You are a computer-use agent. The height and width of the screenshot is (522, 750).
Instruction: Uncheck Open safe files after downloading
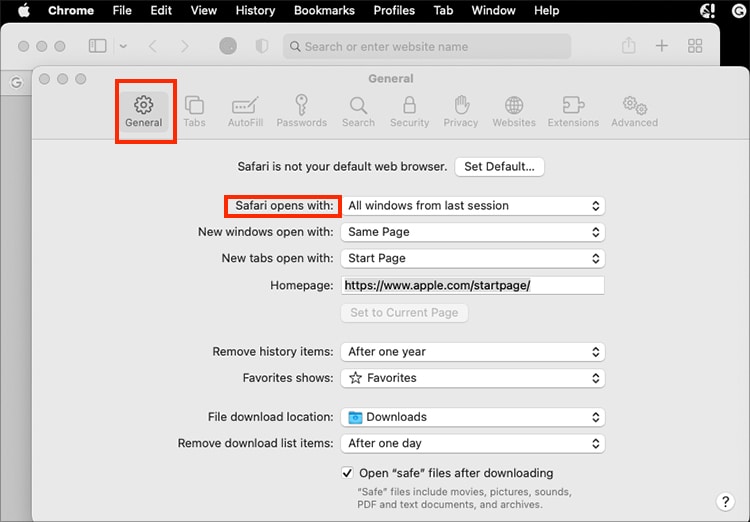click(347, 473)
